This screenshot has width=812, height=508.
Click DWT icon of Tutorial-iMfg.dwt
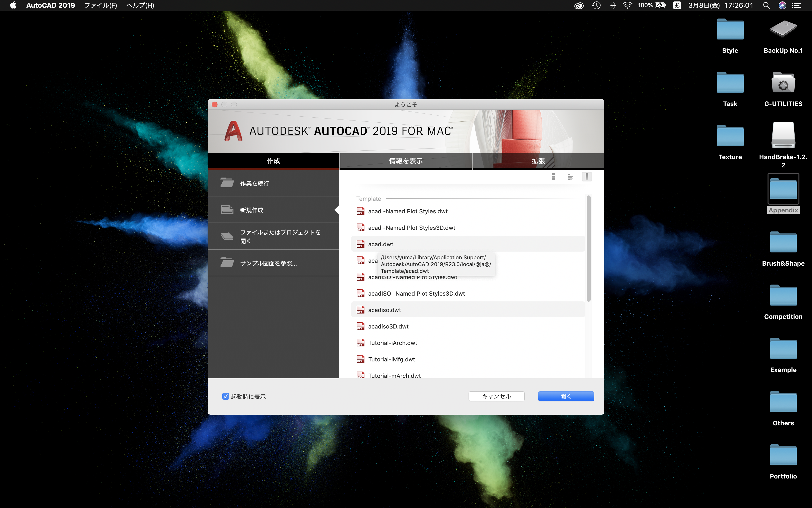[360, 359]
